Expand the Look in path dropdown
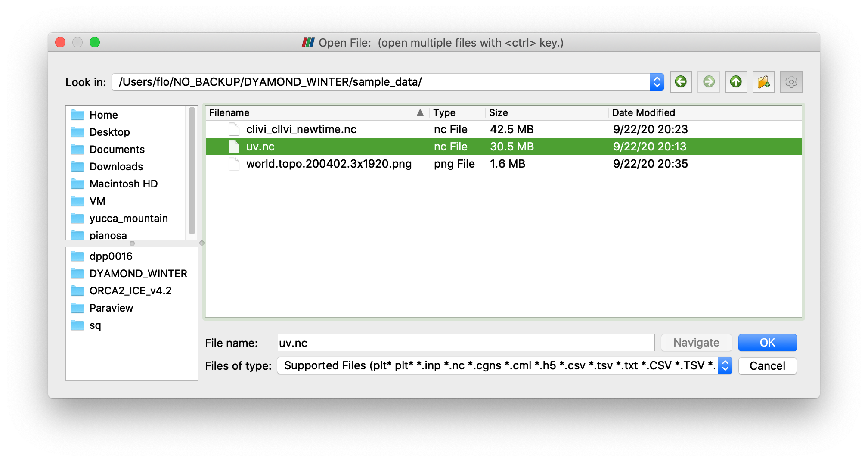The width and height of the screenshot is (868, 462). pyautogui.click(x=657, y=82)
